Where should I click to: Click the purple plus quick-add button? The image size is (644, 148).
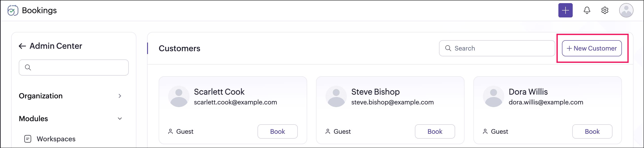click(565, 10)
